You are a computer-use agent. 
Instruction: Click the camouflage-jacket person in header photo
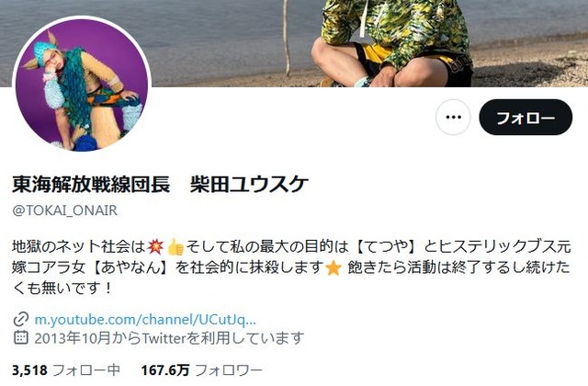[394, 43]
